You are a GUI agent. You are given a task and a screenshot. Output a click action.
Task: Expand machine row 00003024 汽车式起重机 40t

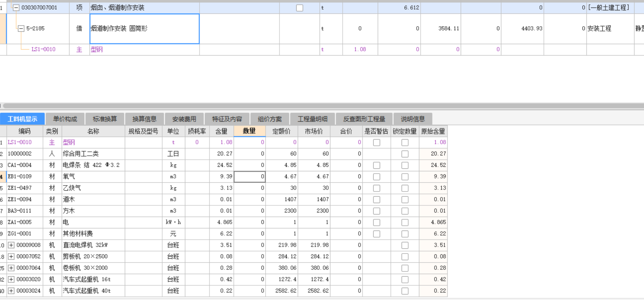[11, 291]
